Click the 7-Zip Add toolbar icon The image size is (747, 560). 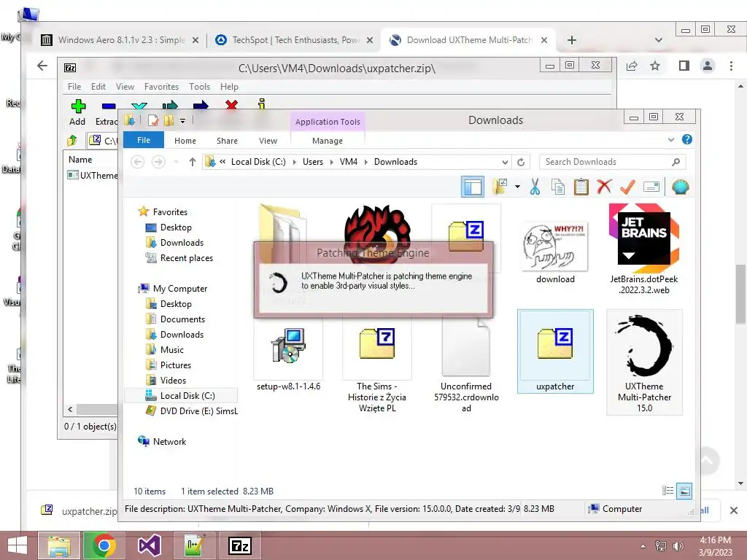(x=78, y=106)
